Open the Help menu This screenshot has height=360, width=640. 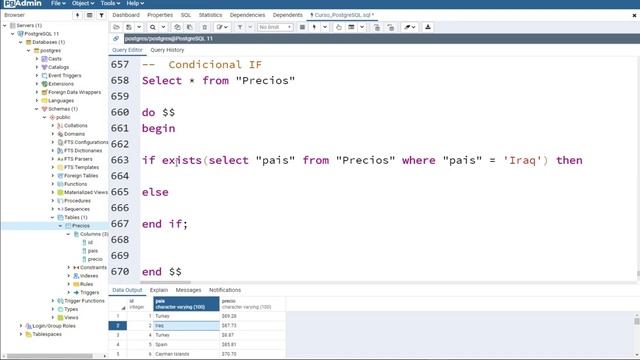pyautogui.click(x=135, y=3)
